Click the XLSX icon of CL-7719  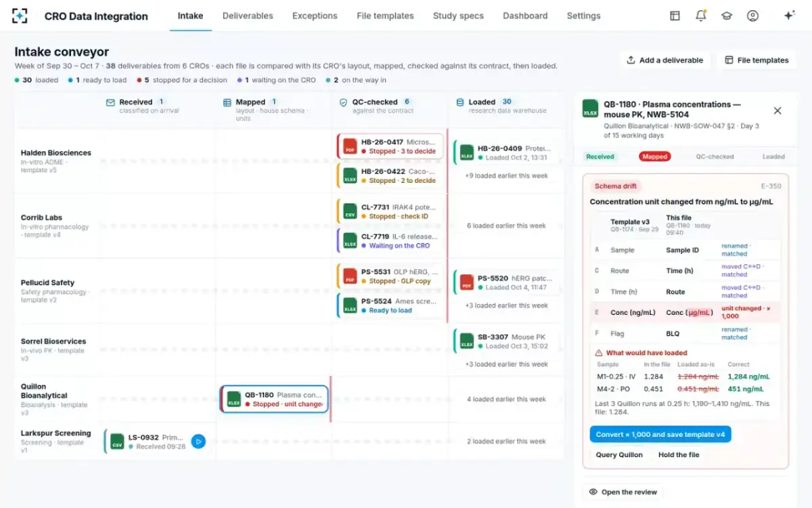(x=350, y=241)
